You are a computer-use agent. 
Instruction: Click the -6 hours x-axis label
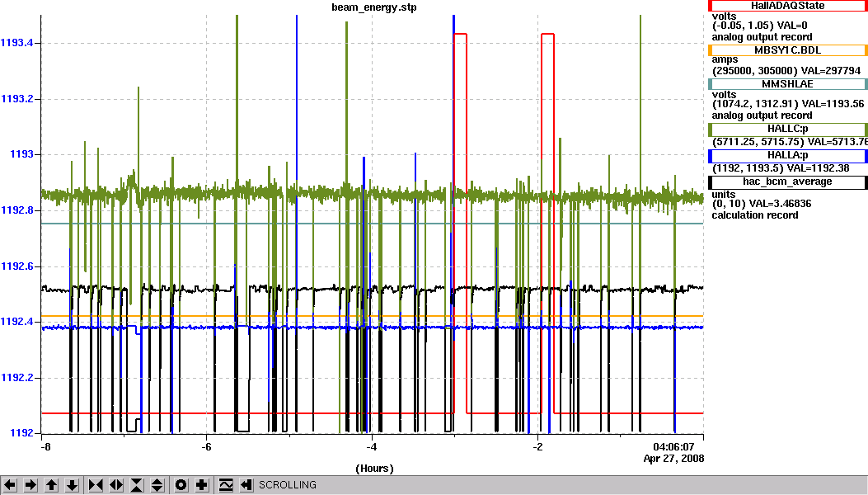(206, 447)
